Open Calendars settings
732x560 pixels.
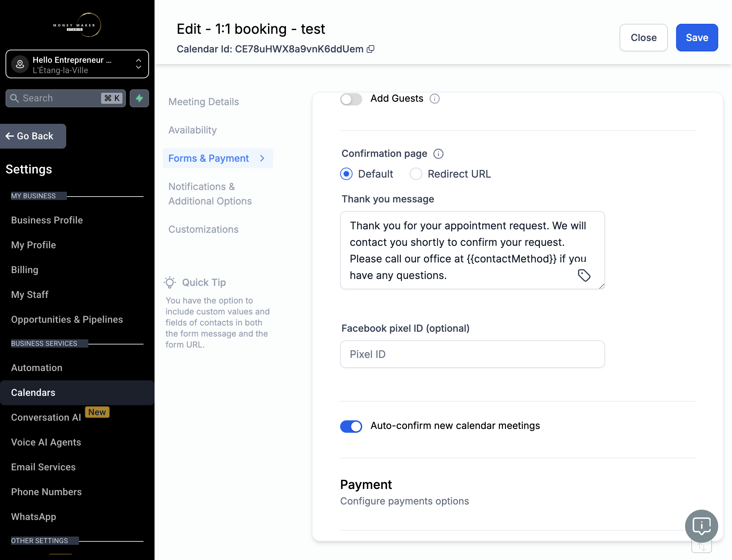click(77, 393)
